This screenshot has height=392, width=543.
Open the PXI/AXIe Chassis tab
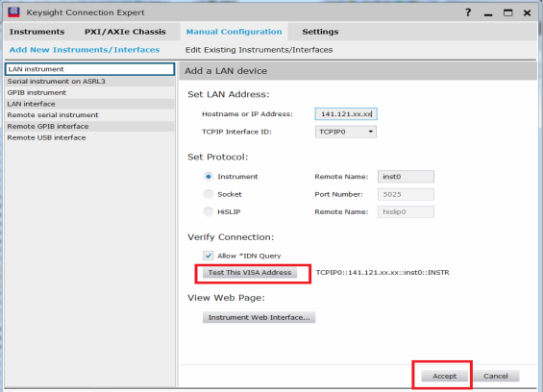point(125,32)
